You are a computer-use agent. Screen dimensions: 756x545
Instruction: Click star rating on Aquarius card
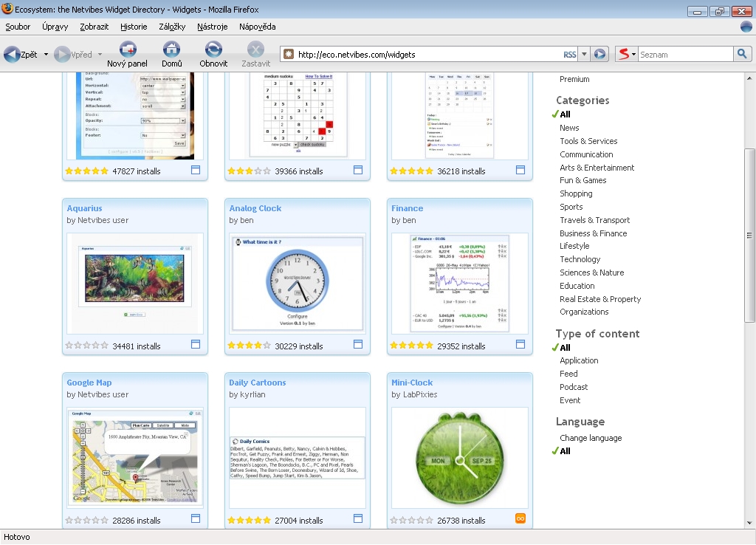coord(87,346)
